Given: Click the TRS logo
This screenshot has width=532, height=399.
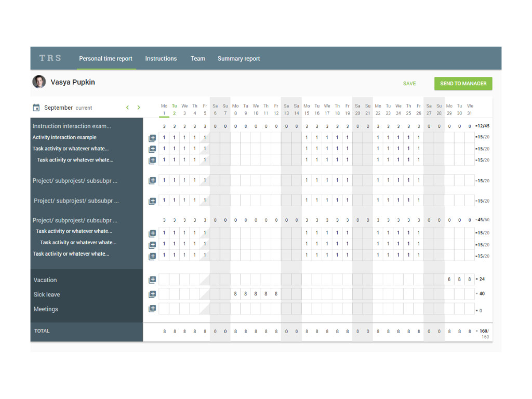Looking at the screenshot, I should tap(50, 58).
